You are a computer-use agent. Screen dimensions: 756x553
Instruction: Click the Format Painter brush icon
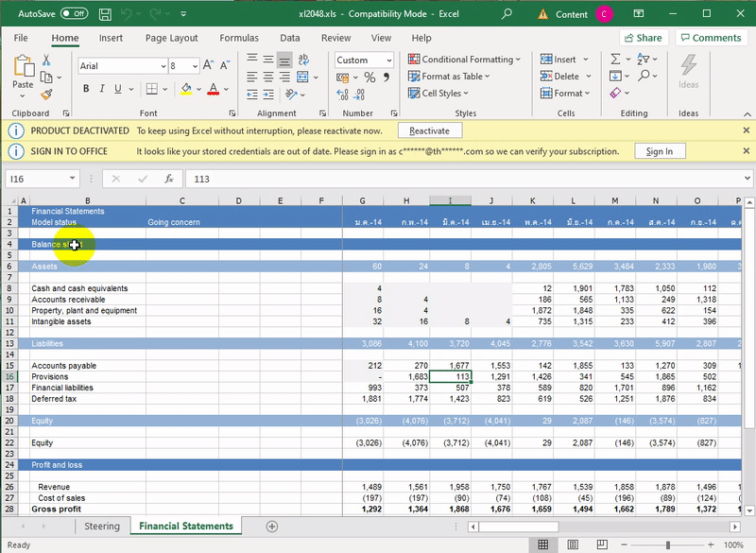click(x=45, y=95)
